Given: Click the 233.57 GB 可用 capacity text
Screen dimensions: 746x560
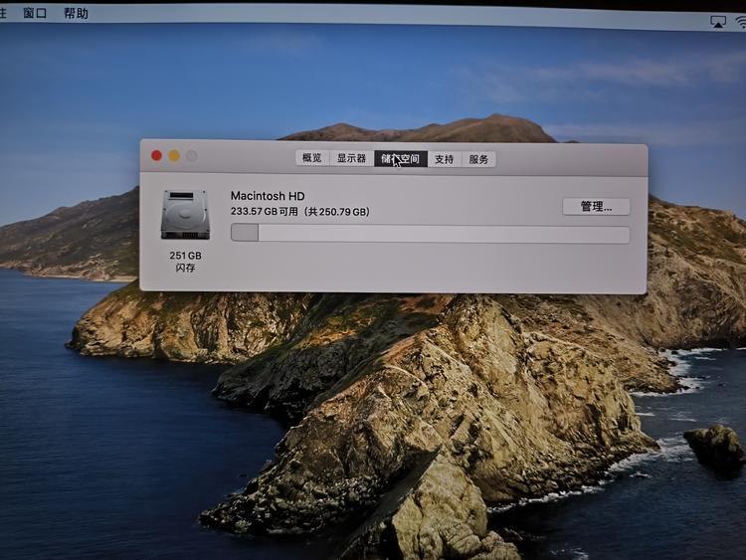Looking at the screenshot, I should pyautogui.click(x=299, y=212).
